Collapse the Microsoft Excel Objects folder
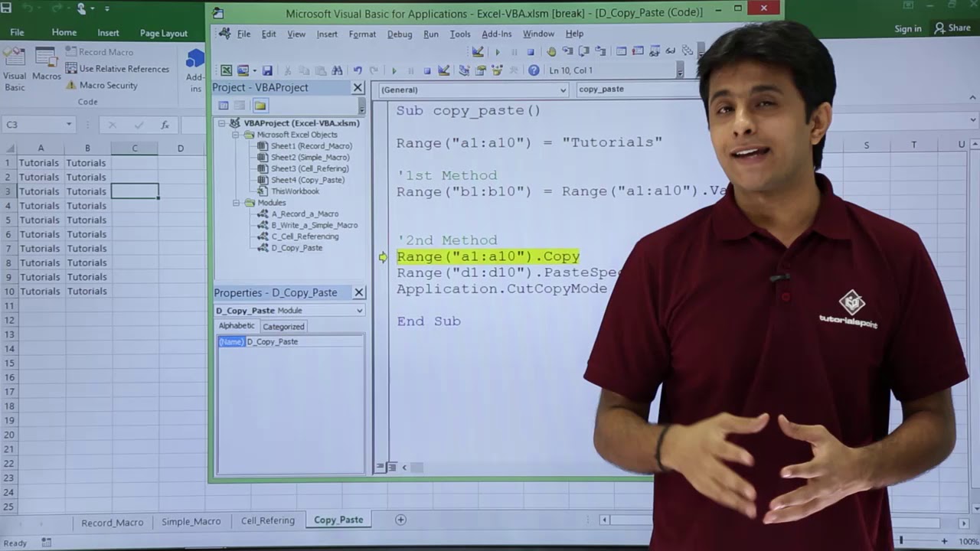The image size is (980, 551). [x=237, y=135]
